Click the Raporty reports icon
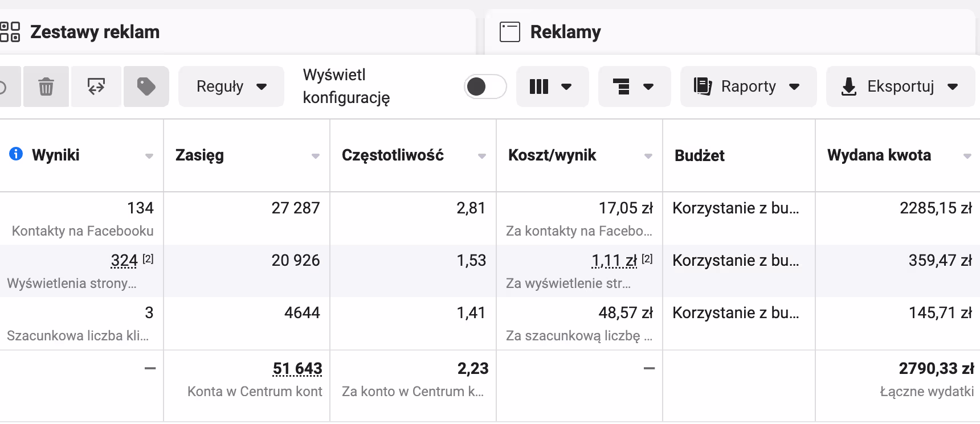The image size is (980, 424). tap(703, 87)
